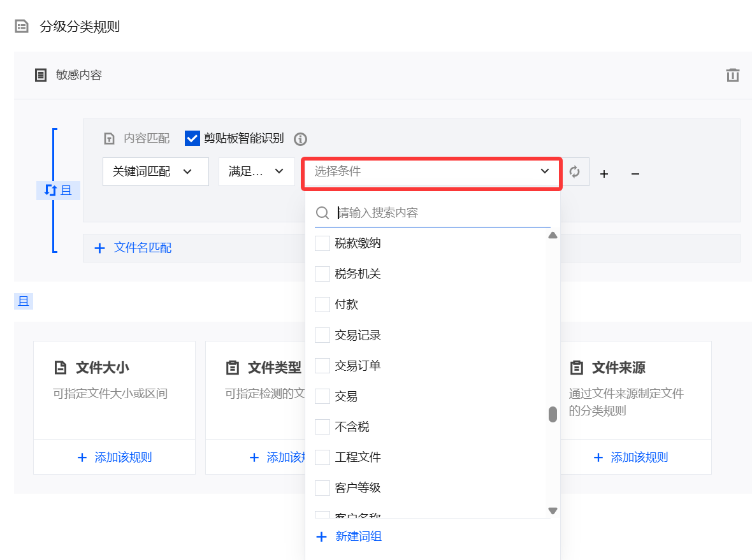This screenshot has height=560, width=752.
Task: Click the plus icon to add a condition row
Action: (604, 173)
